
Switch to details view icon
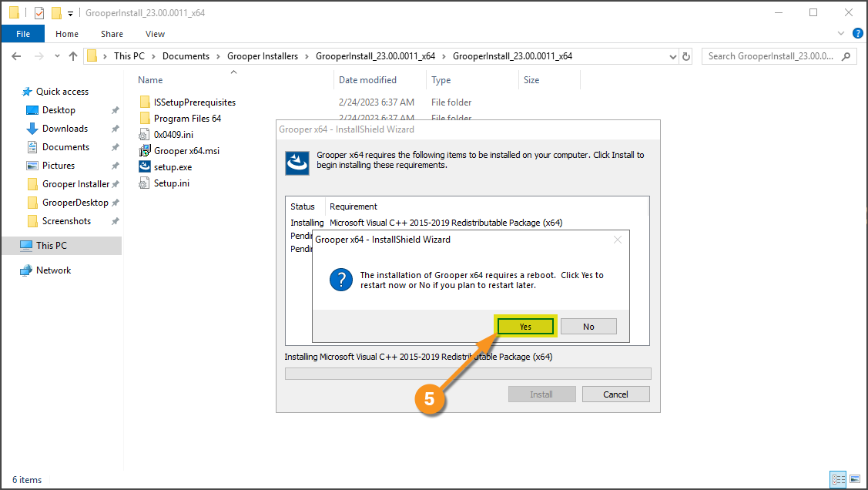click(839, 479)
